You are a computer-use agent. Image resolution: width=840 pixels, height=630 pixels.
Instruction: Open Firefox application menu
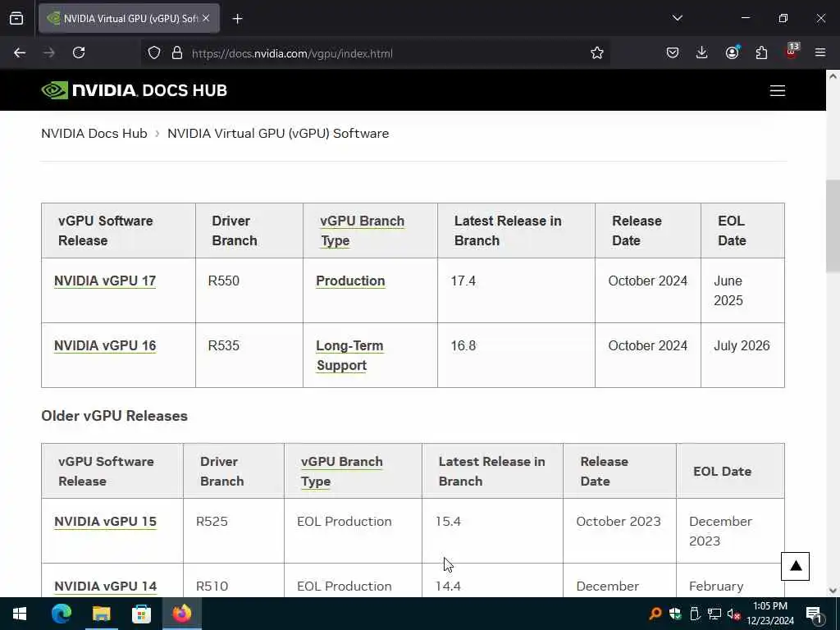coord(820,53)
